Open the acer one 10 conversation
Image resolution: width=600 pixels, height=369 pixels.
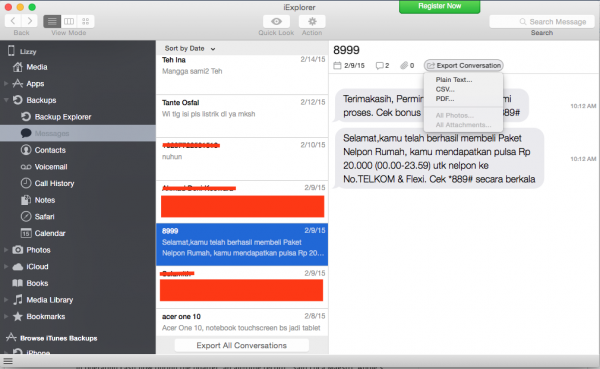pyautogui.click(x=242, y=322)
